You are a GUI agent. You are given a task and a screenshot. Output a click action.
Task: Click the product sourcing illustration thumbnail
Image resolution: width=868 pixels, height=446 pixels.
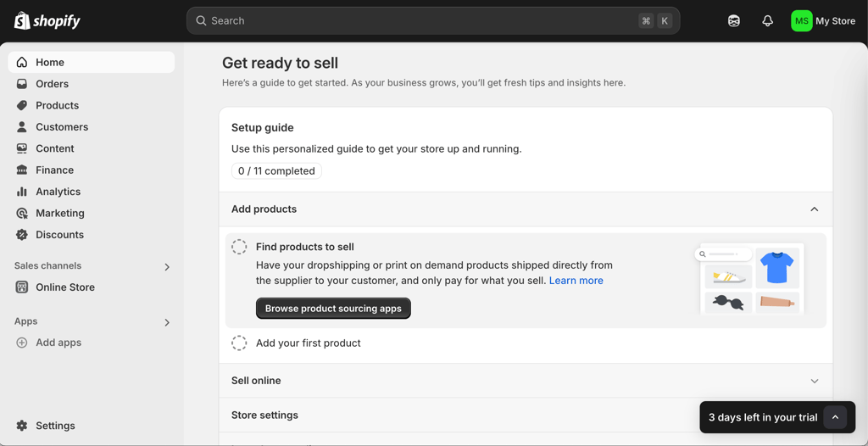pyautogui.click(x=748, y=278)
